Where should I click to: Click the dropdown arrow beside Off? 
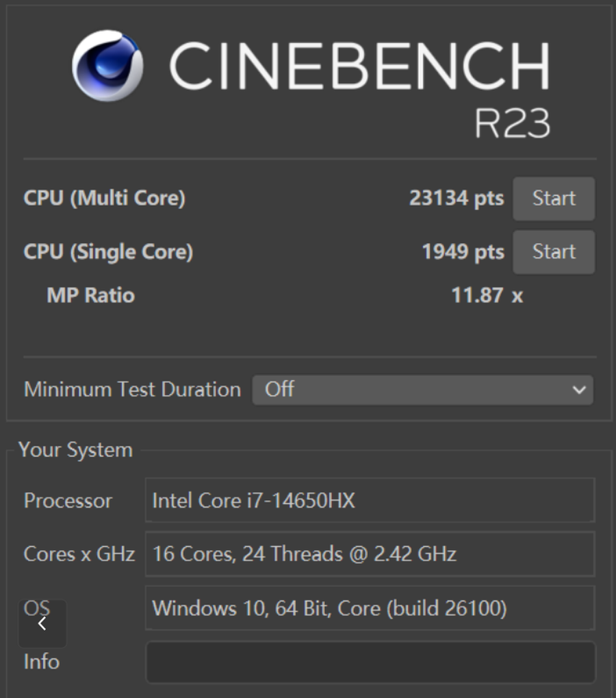click(579, 390)
